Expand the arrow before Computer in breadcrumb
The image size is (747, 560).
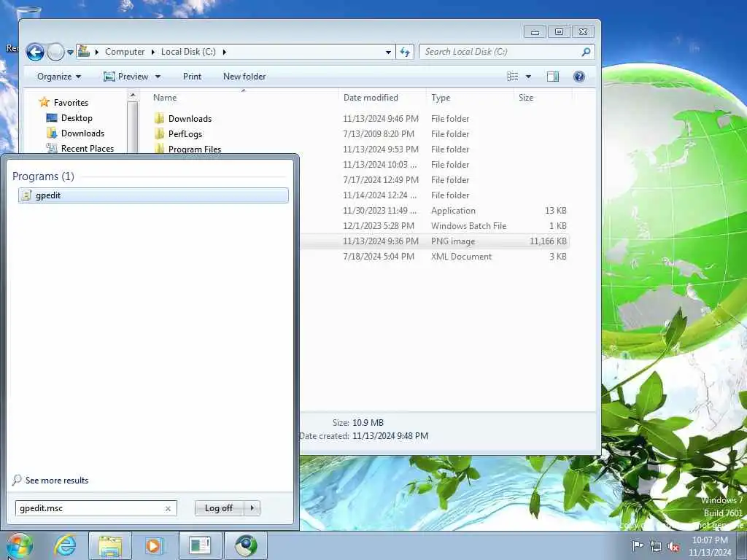97,52
